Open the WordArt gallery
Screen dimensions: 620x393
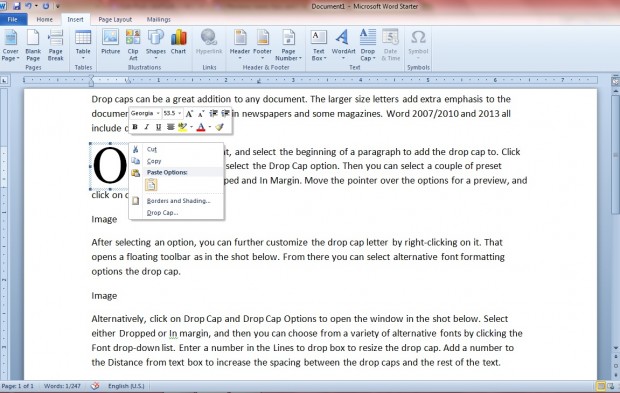pos(343,45)
